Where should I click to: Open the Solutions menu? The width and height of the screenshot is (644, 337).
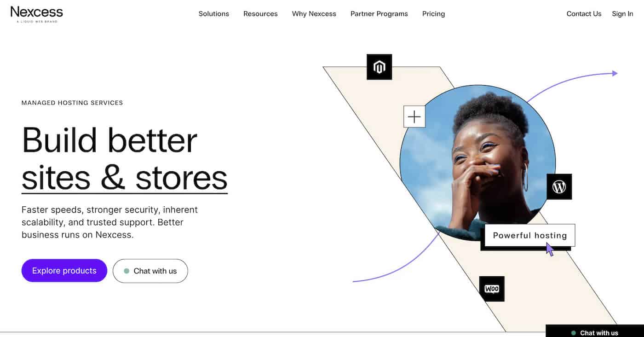tap(213, 14)
